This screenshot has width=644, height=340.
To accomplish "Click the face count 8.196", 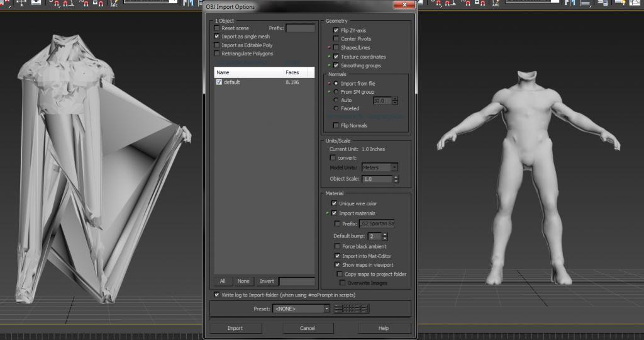I will [292, 82].
